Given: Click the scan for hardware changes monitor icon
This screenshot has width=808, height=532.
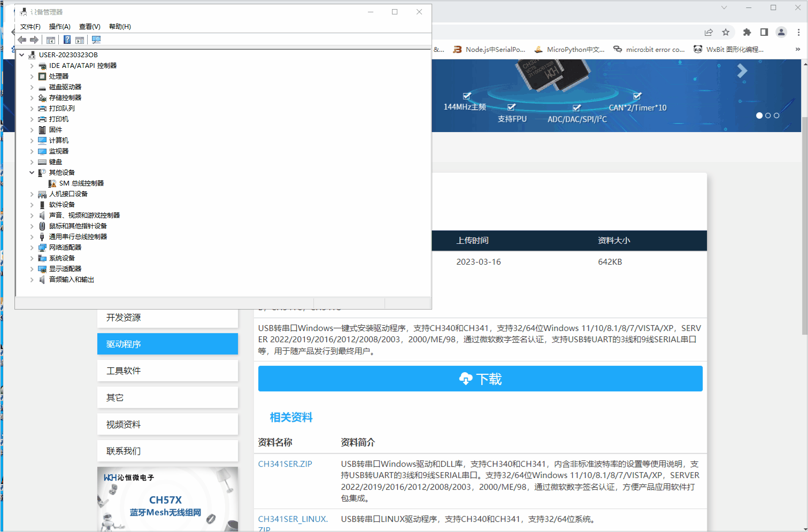Looking at the screenshot, I should [96, 40].
